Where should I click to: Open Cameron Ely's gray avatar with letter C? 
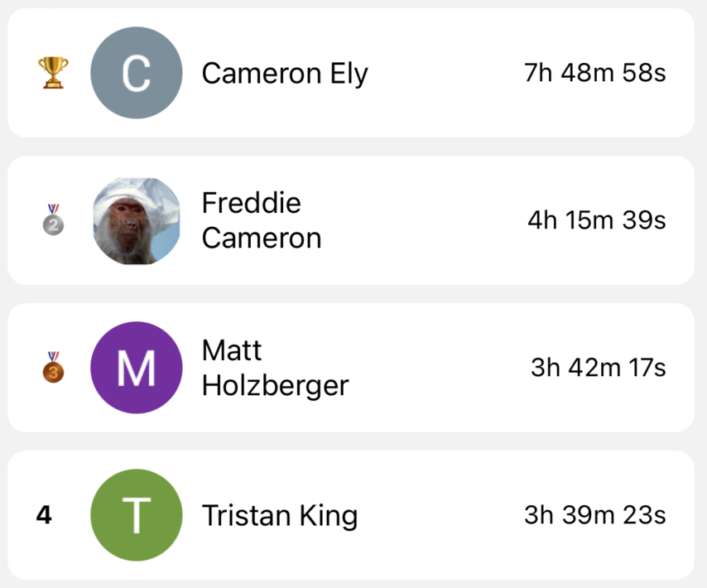point(136,73)
